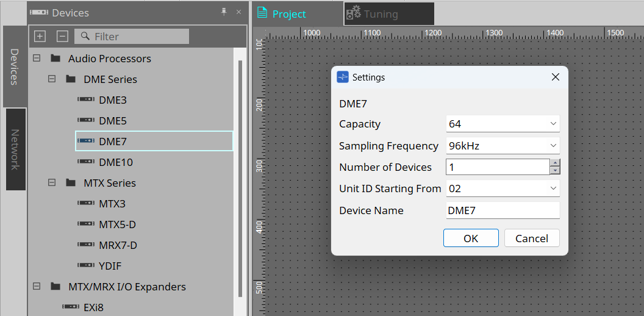Increase Number of Devices with up arrow
This screenshot has width=644, height=316.
[555, 163]
